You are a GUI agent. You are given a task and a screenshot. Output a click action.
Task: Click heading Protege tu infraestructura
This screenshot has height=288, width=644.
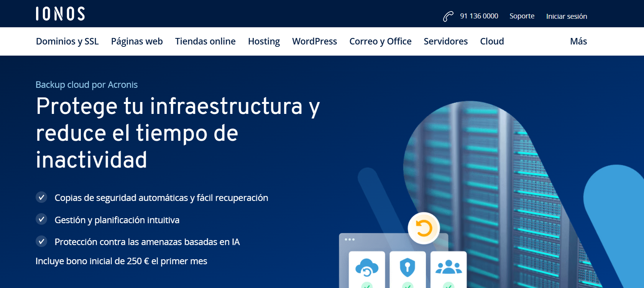[178, 133]
